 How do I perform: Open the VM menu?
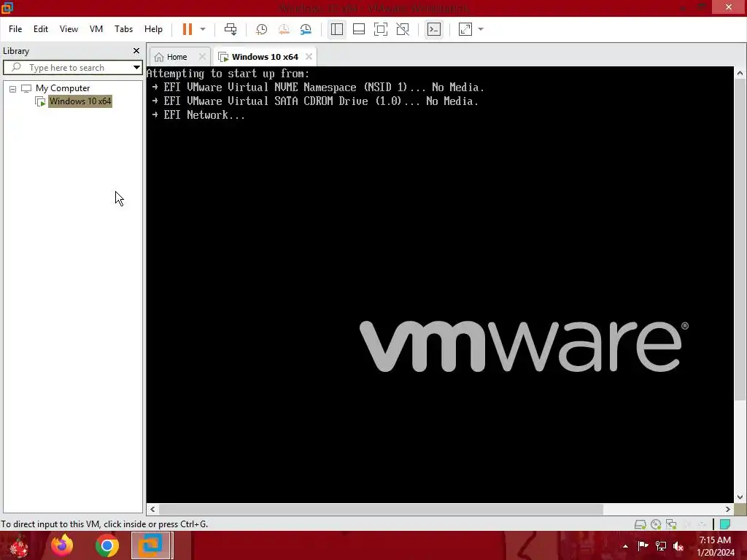[x=96, y=29]
